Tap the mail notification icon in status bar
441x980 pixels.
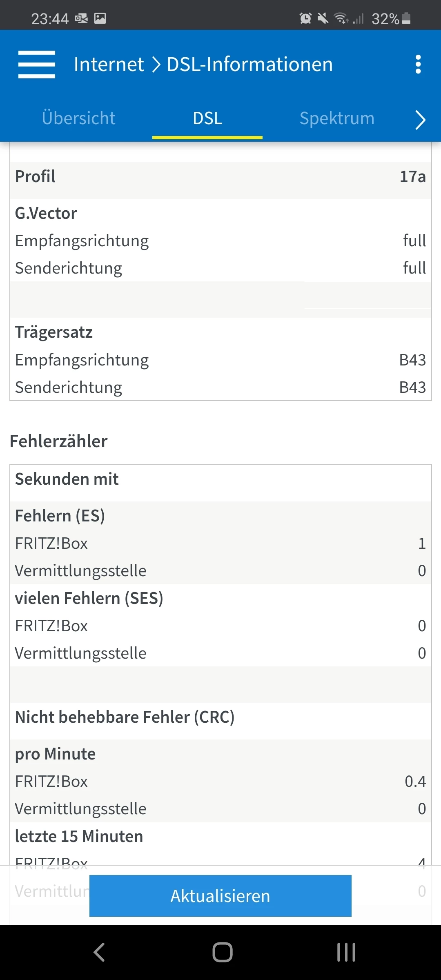click(81, 18)
